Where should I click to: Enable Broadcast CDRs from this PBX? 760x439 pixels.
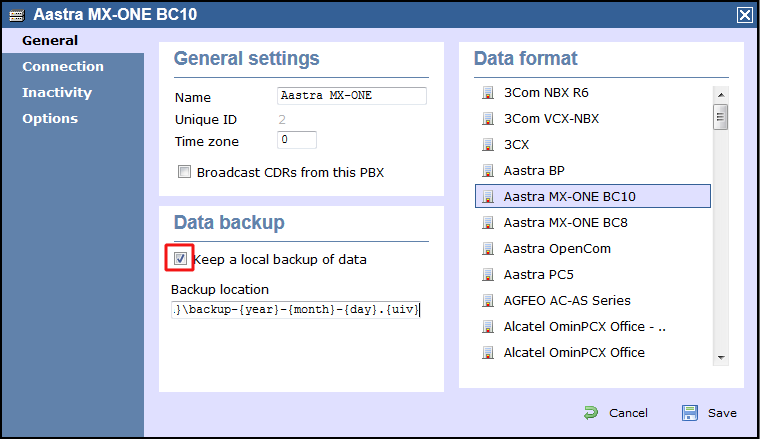click(184, 172)
